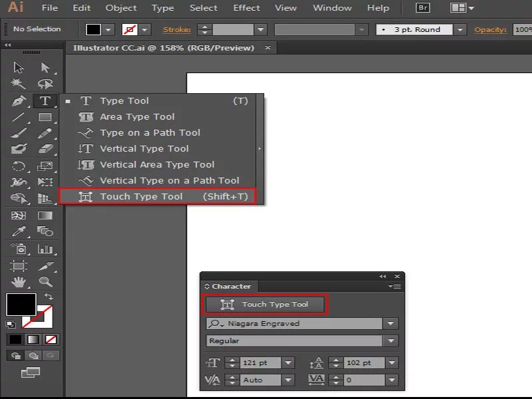Select the Direct Selection tool

click(x=45, y=67)
